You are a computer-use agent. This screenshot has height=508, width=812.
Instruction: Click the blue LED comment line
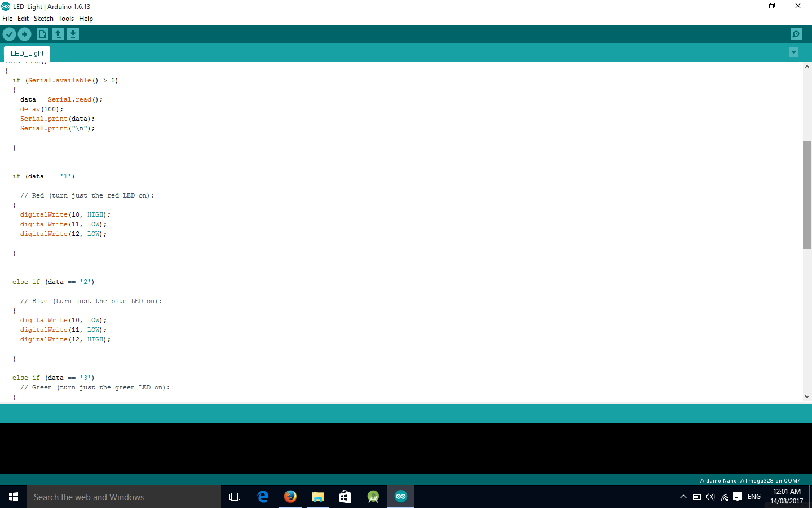(91, 301)
